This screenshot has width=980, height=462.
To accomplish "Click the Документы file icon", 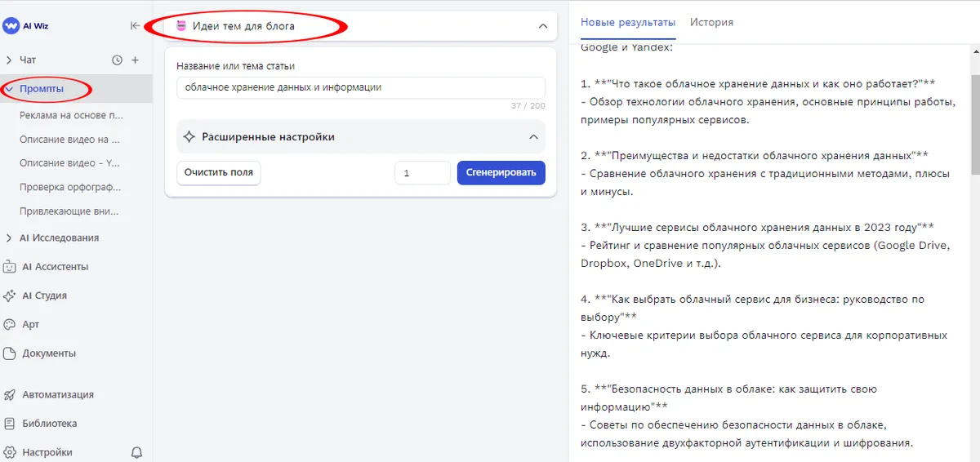I will [x=9, y=353].
